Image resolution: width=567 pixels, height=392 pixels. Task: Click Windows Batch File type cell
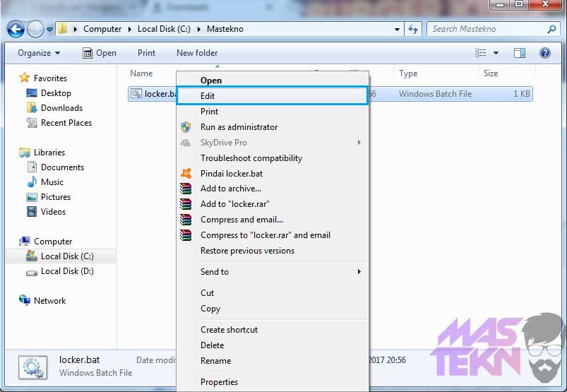coord(435,94)
